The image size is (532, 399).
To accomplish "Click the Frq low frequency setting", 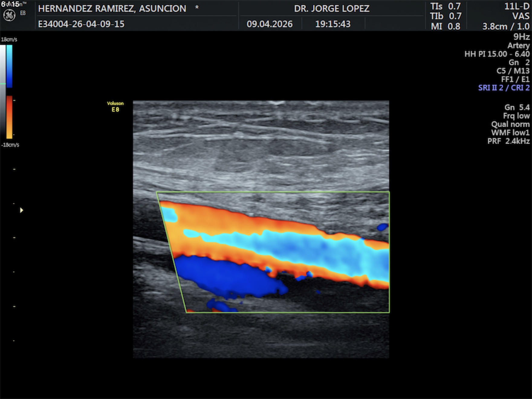I will 516,116.
